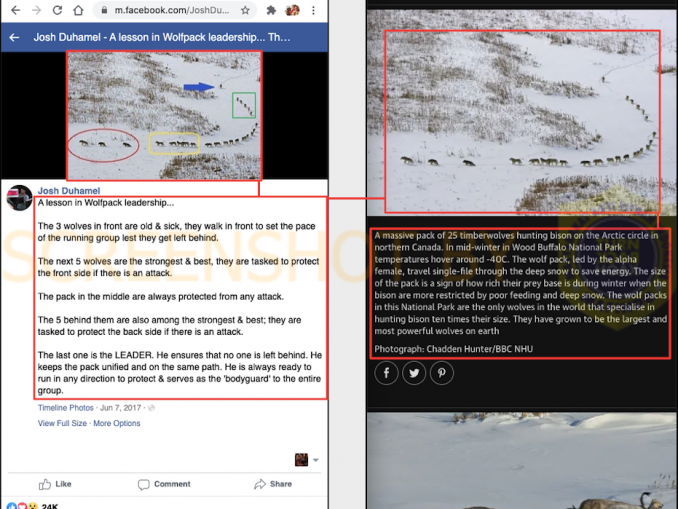Open the extensions puzzle icon
Viewport: 678px width, 509px height.
coord(271,10)
